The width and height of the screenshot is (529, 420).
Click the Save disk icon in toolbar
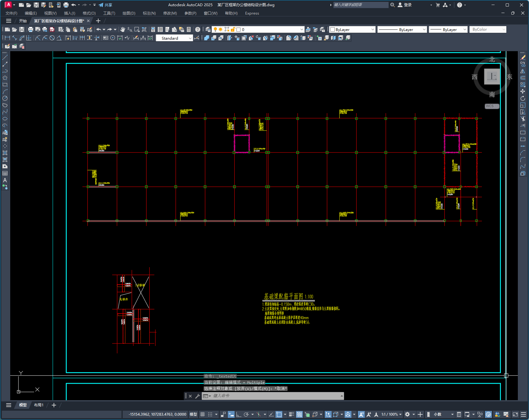[22, 29]
